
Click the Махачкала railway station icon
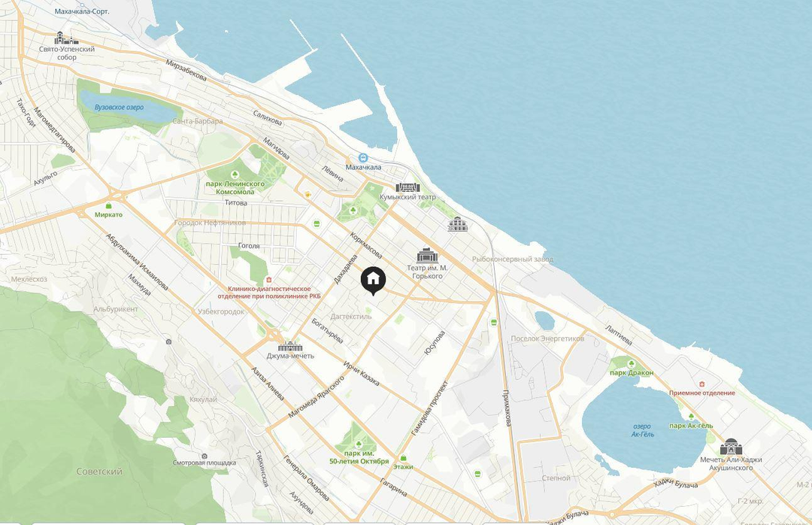[364, 158]
